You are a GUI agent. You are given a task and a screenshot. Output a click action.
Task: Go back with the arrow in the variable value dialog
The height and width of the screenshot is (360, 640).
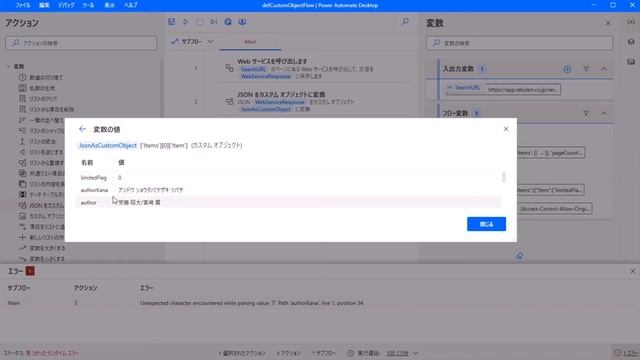pos(82,129)
